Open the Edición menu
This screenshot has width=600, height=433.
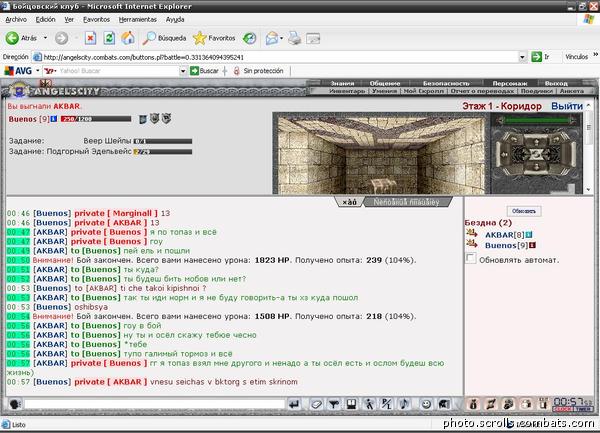(46, 19)
